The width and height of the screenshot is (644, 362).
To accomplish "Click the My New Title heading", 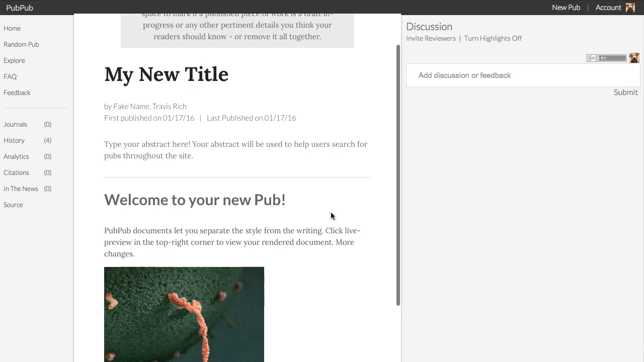I will coord(167,74).
